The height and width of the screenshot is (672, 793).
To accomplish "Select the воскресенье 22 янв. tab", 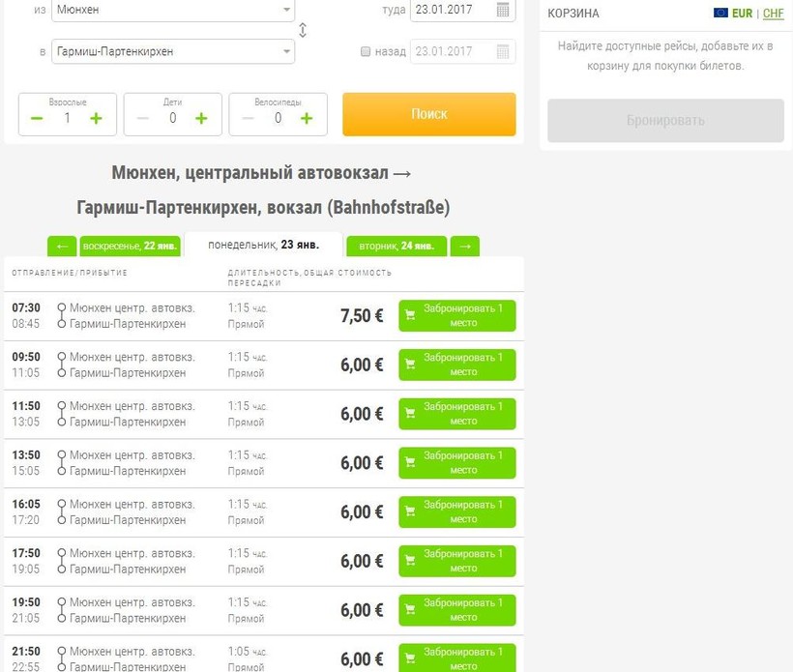I will click(130, 247).
